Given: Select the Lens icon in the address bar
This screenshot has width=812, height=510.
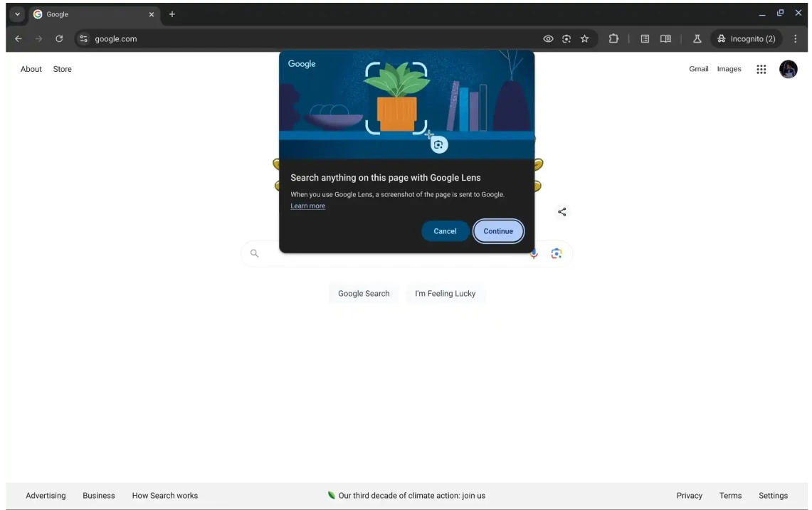Looking at the screenshot, I should click(566, 38).
